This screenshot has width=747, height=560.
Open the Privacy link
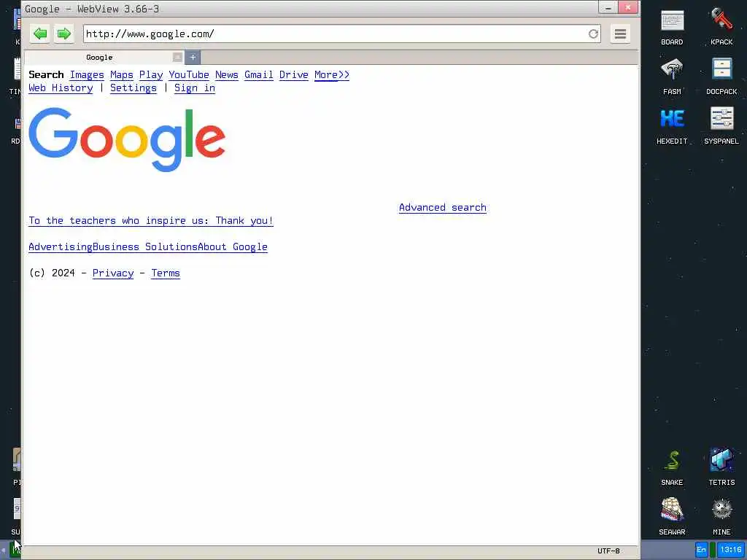[x=113, y=273]
